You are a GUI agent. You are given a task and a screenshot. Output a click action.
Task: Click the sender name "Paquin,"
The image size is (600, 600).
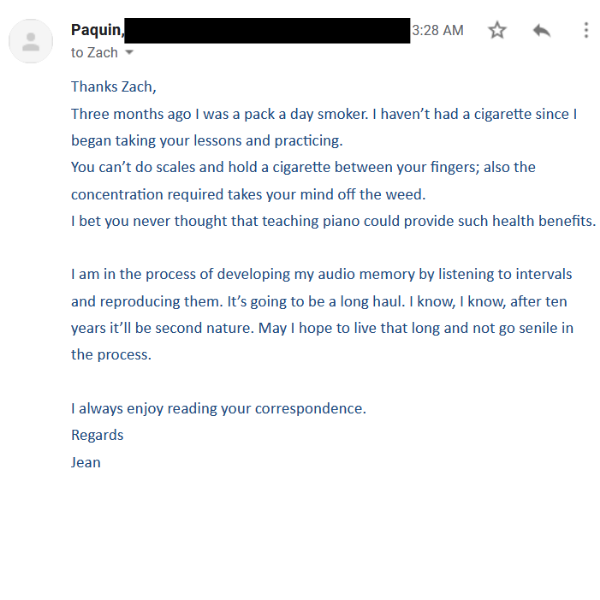[x=97, y=30]
